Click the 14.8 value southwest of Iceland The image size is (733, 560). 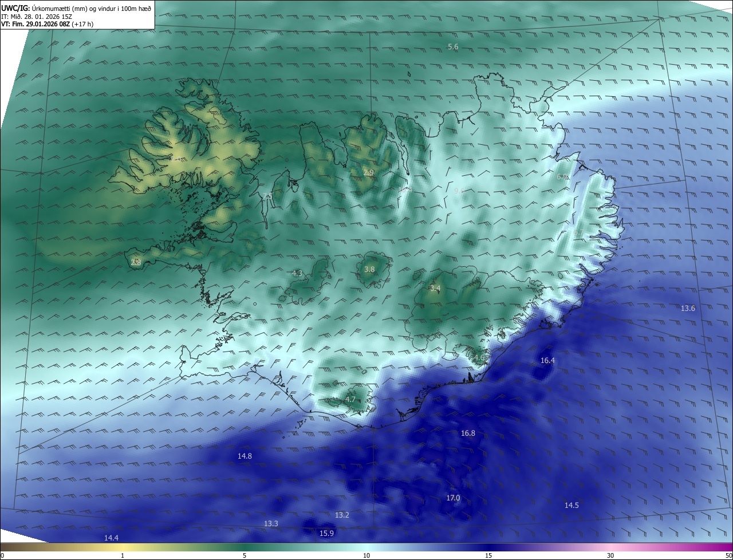click(x=245, y=456)
